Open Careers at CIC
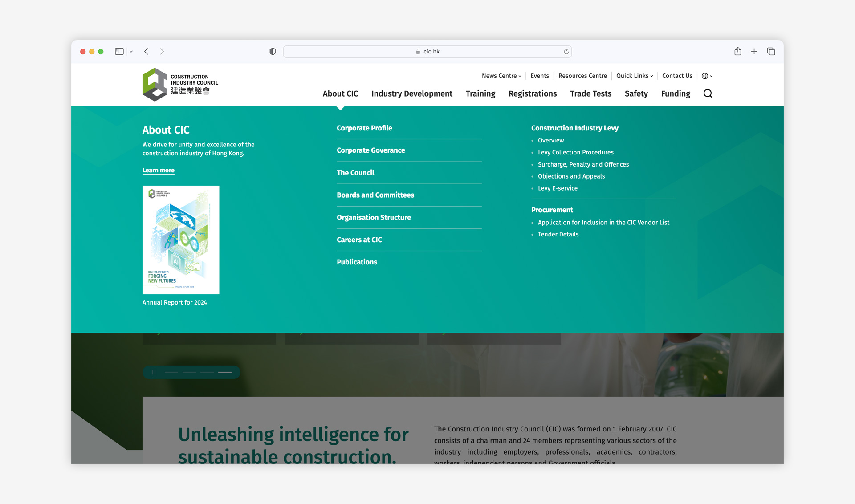This screenshot has height=504, width=855. click(x=359, y=240)
